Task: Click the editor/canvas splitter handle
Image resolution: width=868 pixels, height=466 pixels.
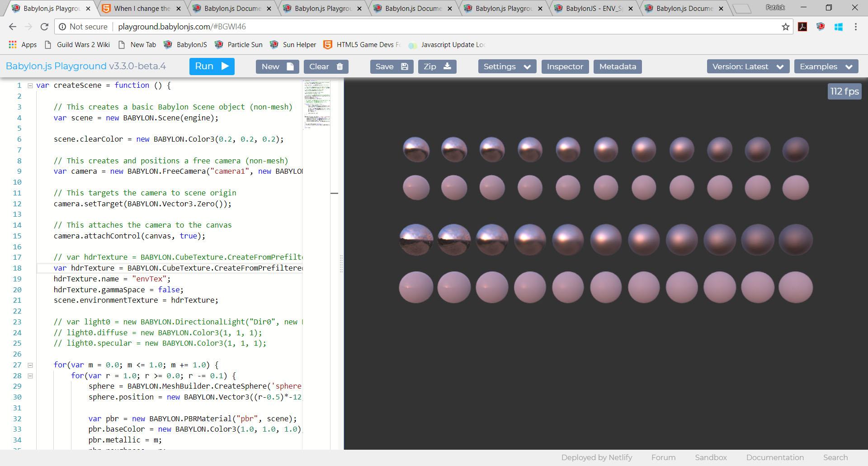Action: [x=341, y=264]
